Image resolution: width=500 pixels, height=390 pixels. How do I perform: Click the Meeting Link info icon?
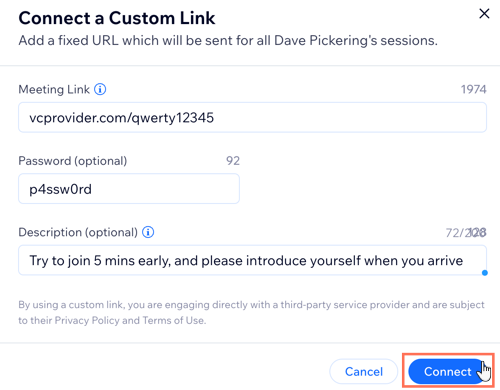100,89
